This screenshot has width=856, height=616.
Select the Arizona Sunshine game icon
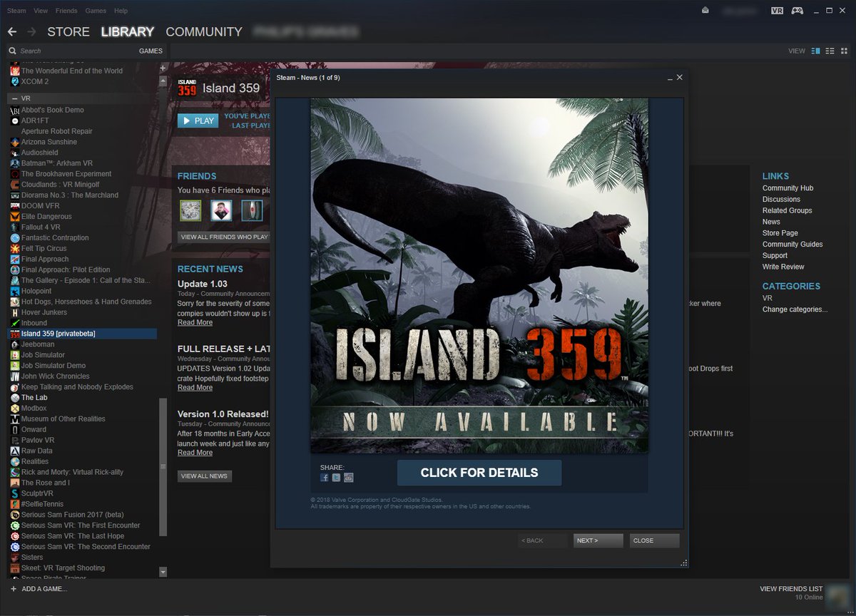pos(15,142)
